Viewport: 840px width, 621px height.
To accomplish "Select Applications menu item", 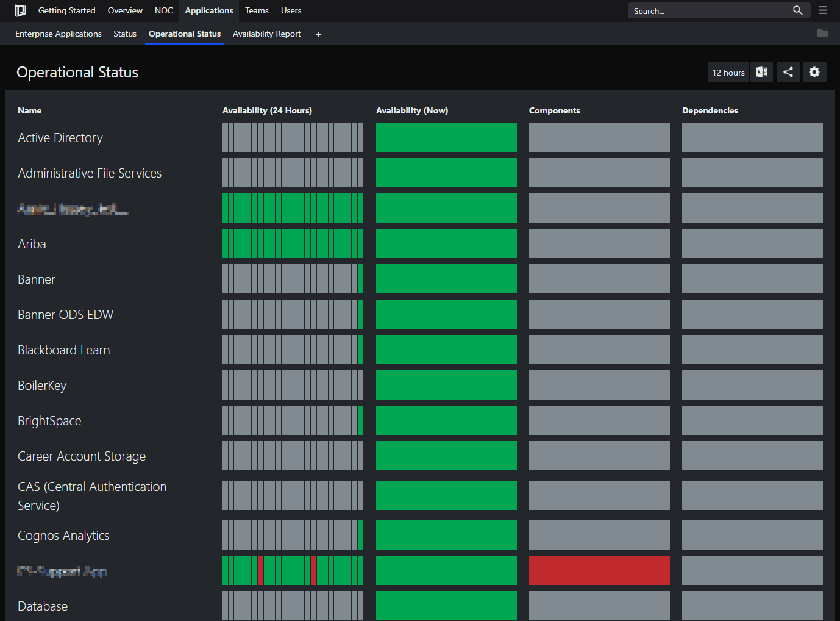I will (x=209, y=10).
